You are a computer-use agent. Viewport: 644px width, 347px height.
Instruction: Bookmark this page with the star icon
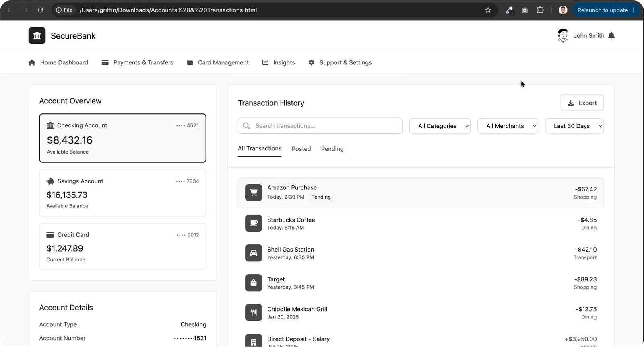[488, 10]
